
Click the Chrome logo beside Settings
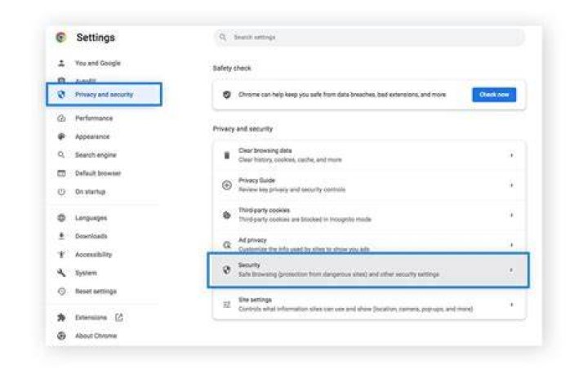pyautogui.click(x=60, y=37)
